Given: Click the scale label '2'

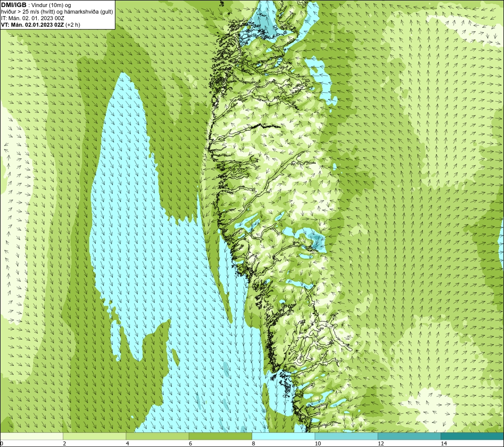Looking at the screenshot, I should click(65, 443).
